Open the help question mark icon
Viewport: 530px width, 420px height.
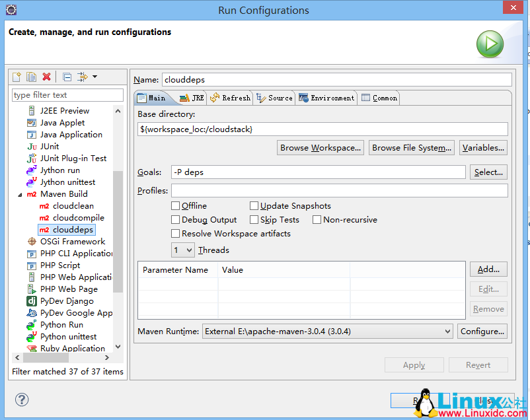pyautogui.click(x=22, y=399)
